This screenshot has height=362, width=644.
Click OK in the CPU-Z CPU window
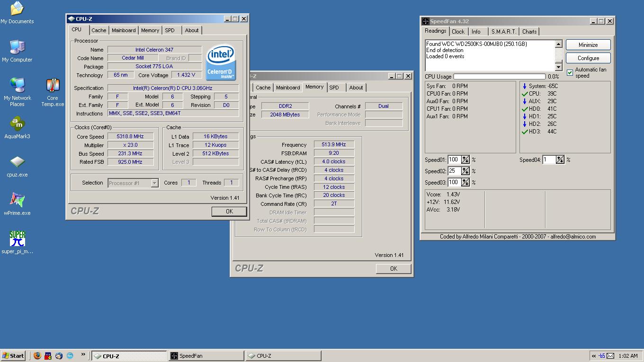[x=229, y=212]
